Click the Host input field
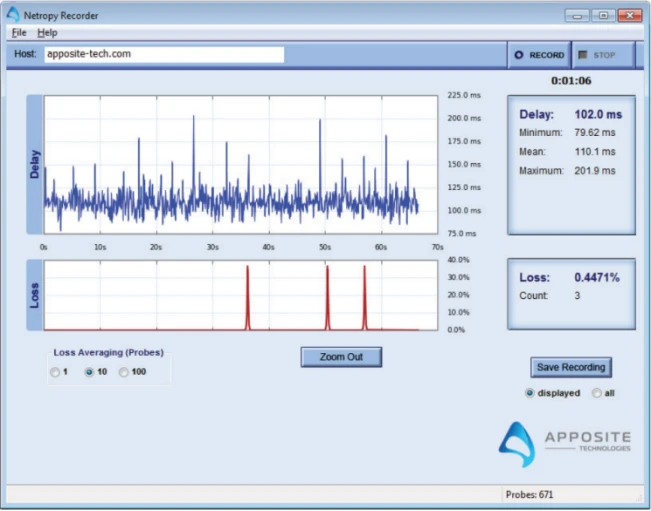The image size is (651, 511). tap(163, 54)
